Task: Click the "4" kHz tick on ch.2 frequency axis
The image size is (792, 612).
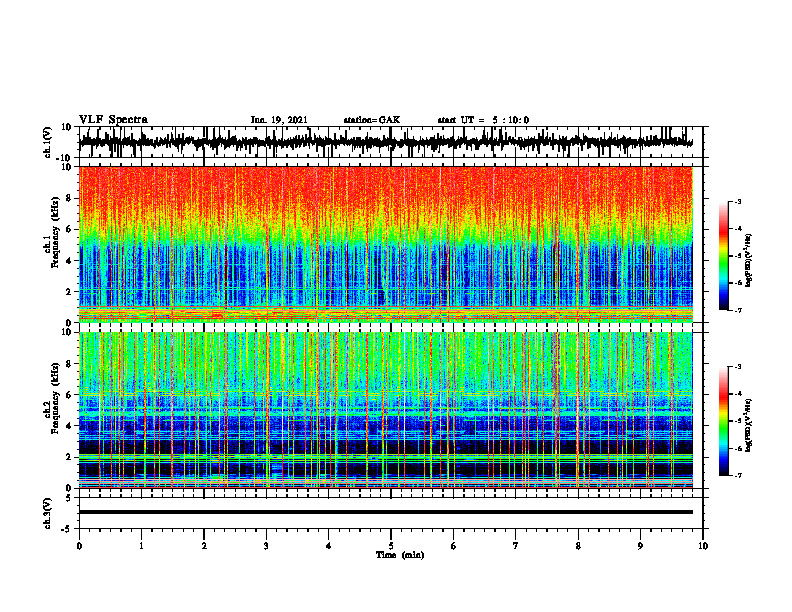Action: pos(69,426)
